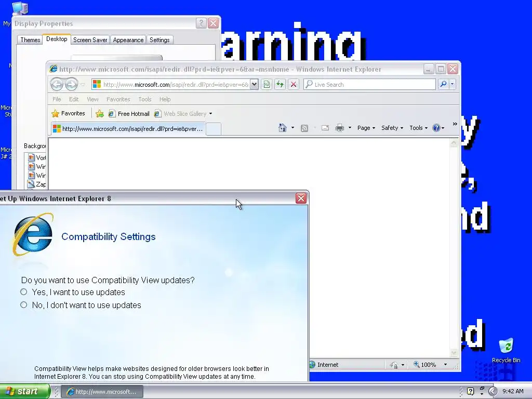
Task: Open the Favorites menu in menu bar
Action: point(118,99)
